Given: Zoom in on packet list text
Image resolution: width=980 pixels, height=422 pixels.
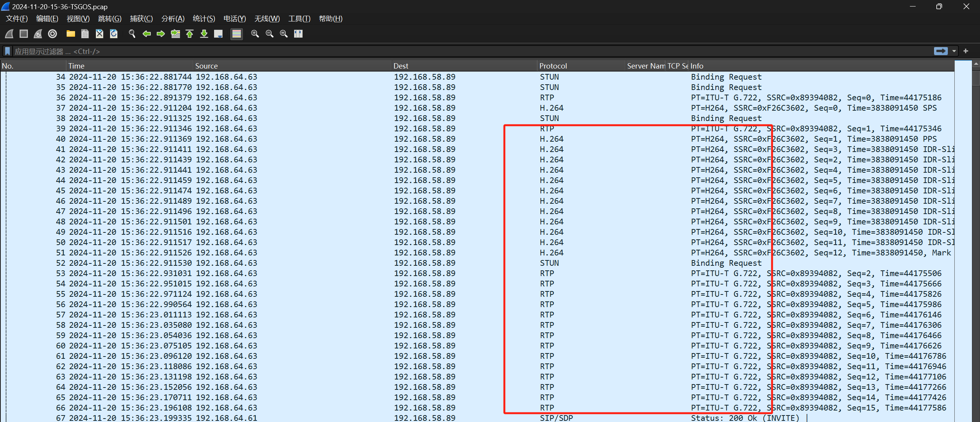Looking at the screenshot, I should [x=255, y=34].
